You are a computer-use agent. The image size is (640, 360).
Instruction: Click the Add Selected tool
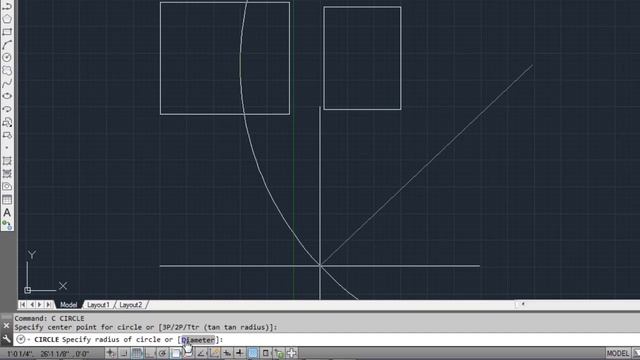click(7, 225)
